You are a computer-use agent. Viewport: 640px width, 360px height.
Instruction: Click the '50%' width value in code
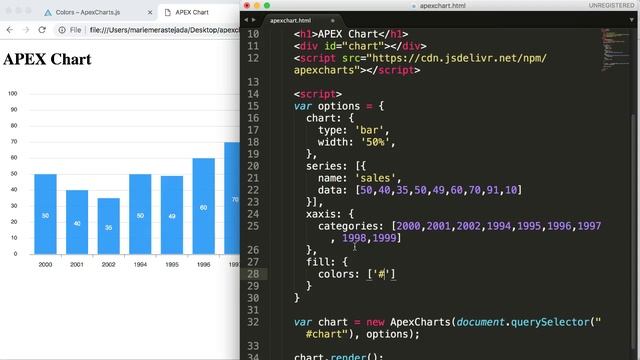tap(375, 142)
